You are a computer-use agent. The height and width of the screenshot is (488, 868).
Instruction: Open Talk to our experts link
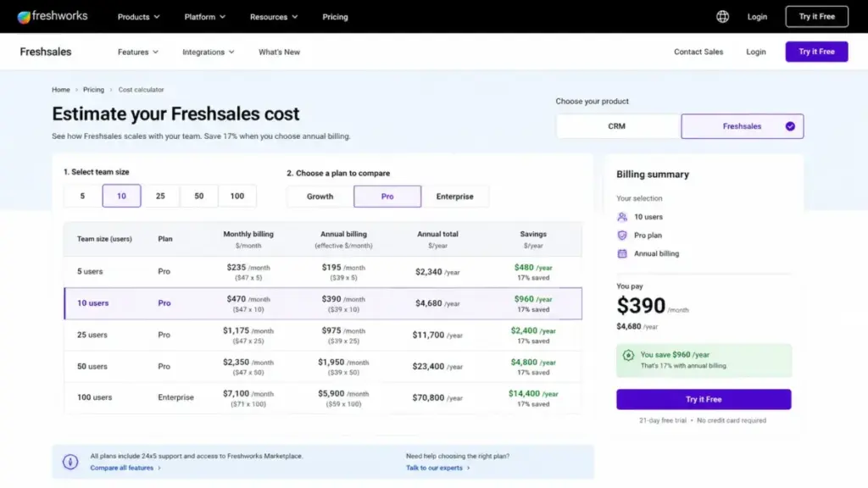[x=434, y=468]
